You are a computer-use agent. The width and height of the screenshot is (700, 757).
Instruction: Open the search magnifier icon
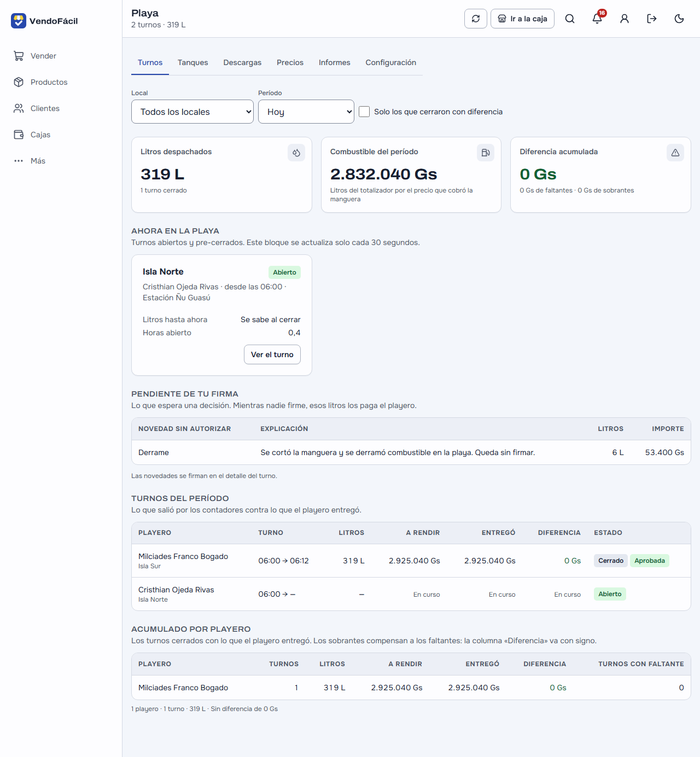point(570,19)
